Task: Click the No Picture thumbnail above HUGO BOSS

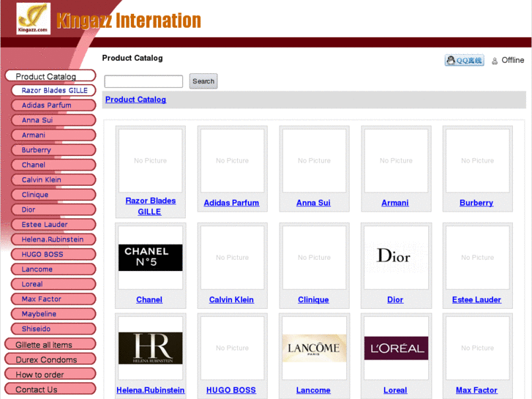Action: [x=233, y=348]
